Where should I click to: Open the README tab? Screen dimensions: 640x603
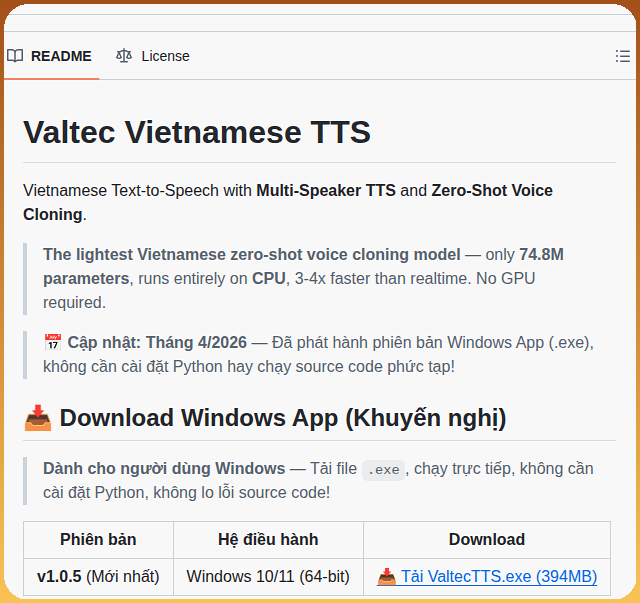pyautogui.click(x=50, y=56)
